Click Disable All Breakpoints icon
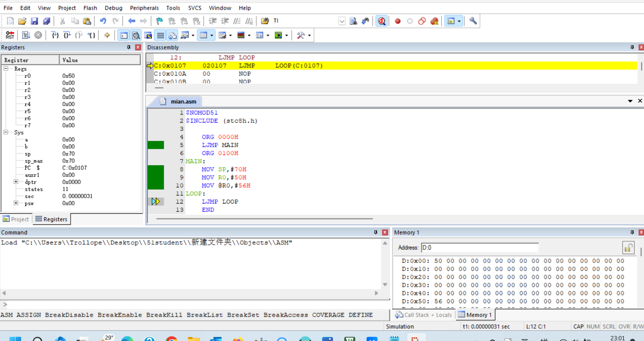Image resolution: width=644 pixels, height=341 pixels. pos(422,21)
